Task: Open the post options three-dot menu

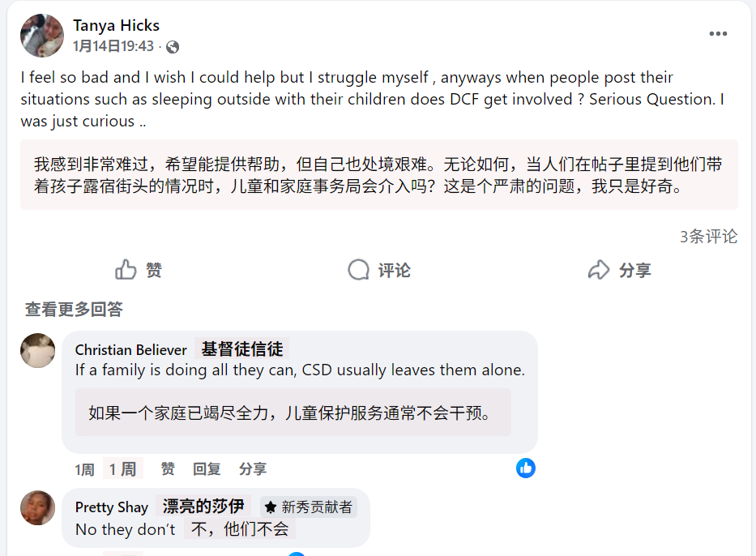Action: click(718, 34)
